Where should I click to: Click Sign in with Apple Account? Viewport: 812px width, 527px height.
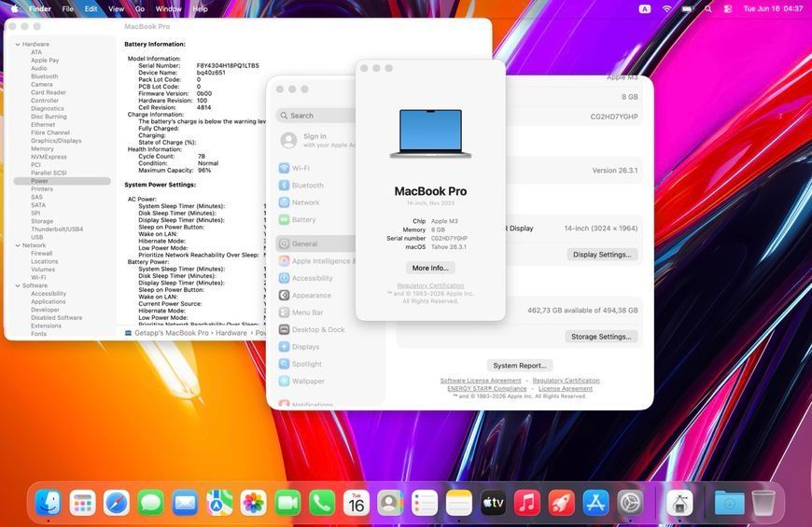[317, 140]
